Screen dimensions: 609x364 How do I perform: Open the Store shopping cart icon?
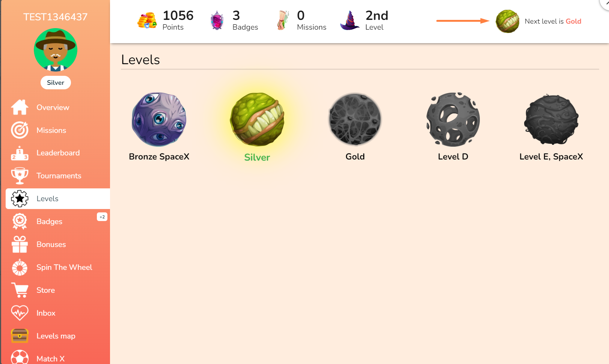click(x=20, y=290)
